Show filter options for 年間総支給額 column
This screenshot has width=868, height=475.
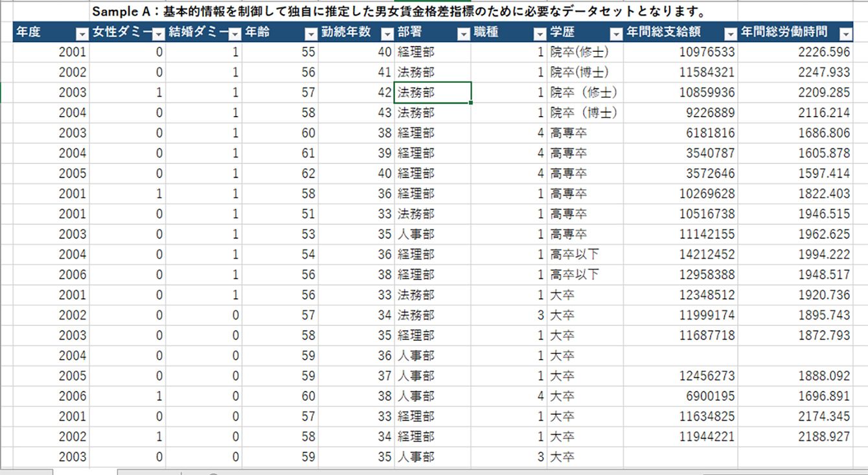730,34
